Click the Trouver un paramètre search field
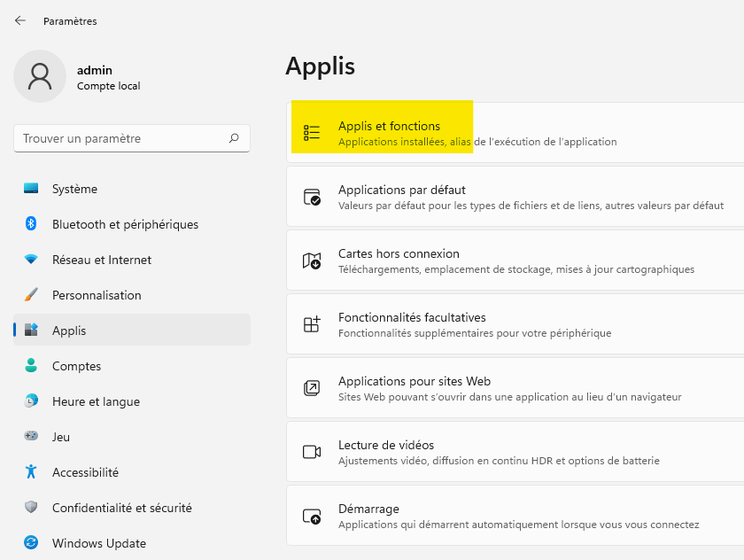This screenshot has width=744, height=560. click(120, 138)
